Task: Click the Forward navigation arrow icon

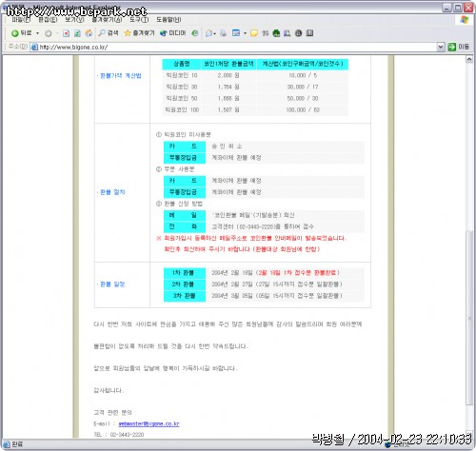Action: coord(48,33)
